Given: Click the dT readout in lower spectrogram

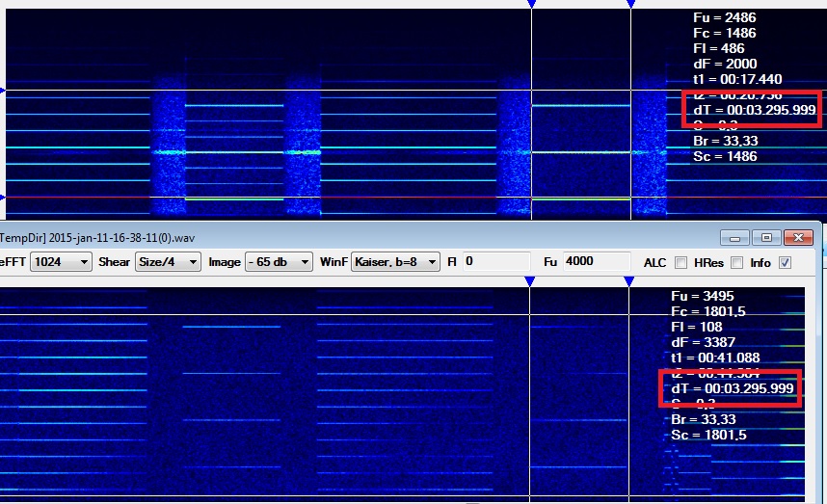Looking at the screenshot, I should click(732, 388).
